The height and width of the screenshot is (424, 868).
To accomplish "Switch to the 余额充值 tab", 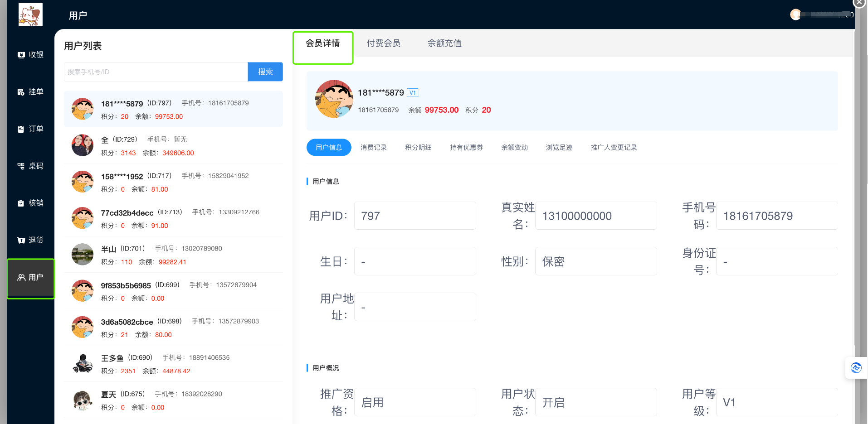I will (x=444, y=43).
